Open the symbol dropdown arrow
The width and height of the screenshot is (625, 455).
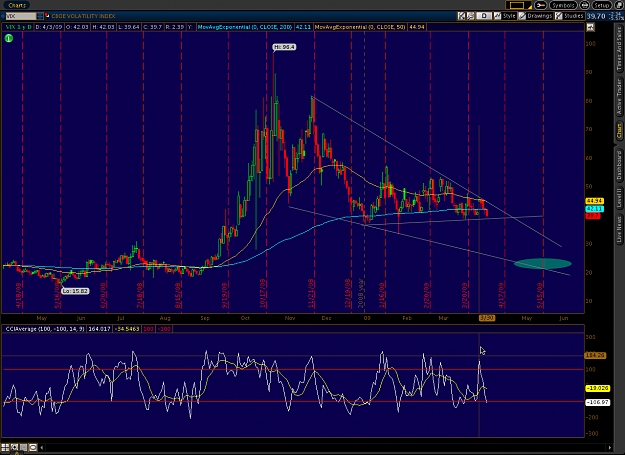(40, 16)
